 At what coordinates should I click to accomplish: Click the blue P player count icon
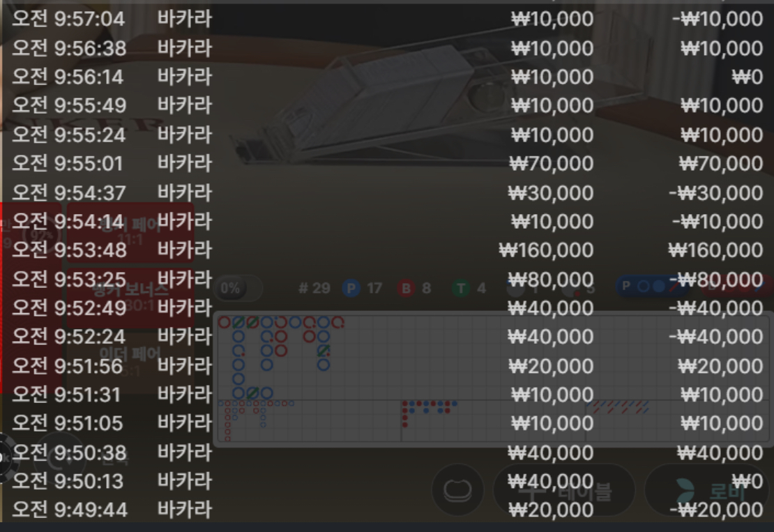351,288
